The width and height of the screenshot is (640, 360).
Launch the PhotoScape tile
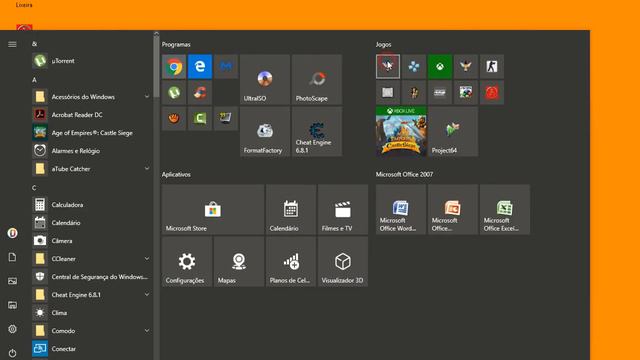[x=317, y=80]
